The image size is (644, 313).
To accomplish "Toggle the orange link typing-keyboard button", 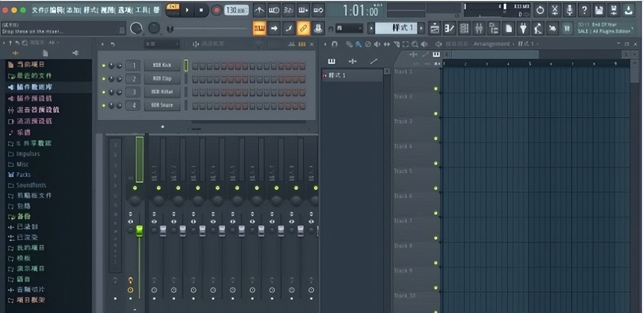I will point(303,28).
